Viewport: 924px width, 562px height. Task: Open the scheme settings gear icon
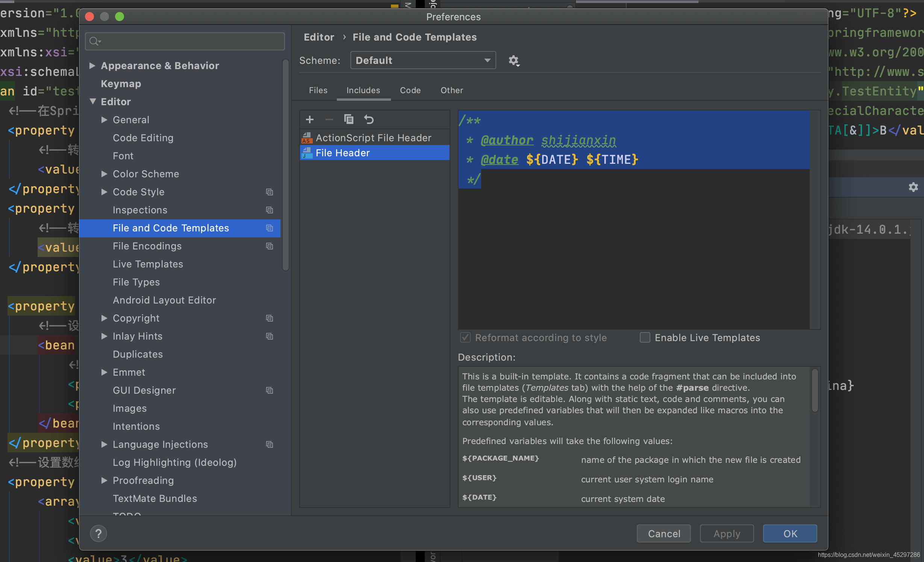click(514, 60)
